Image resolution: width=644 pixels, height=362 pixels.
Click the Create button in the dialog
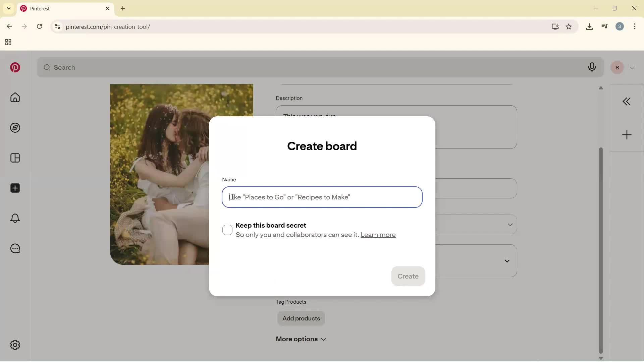(408, 276)
